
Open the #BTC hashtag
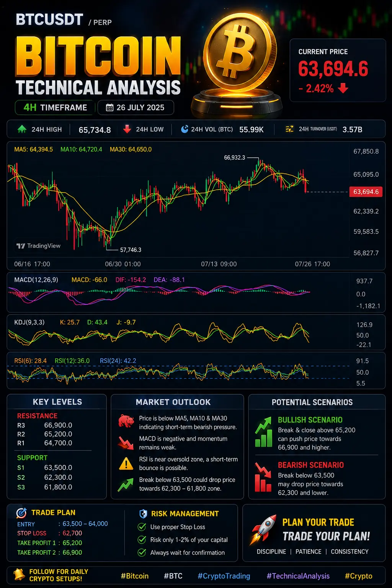(x=173, y=576)
